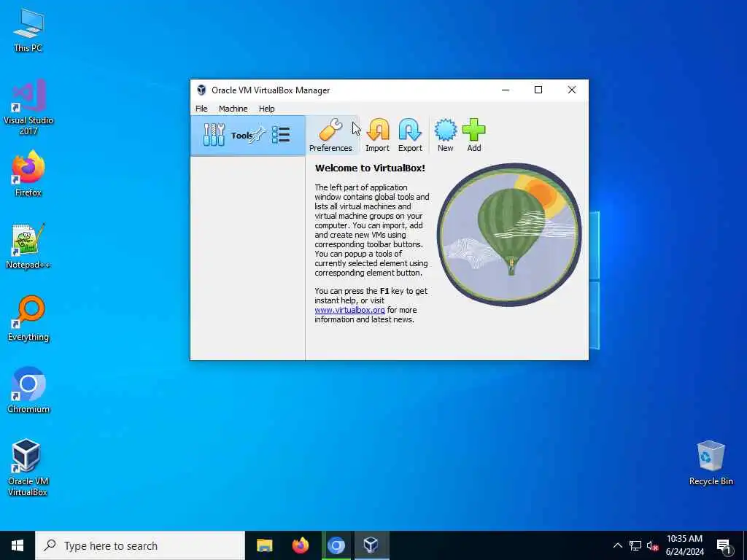Open the Machine menu

(233, 109)
